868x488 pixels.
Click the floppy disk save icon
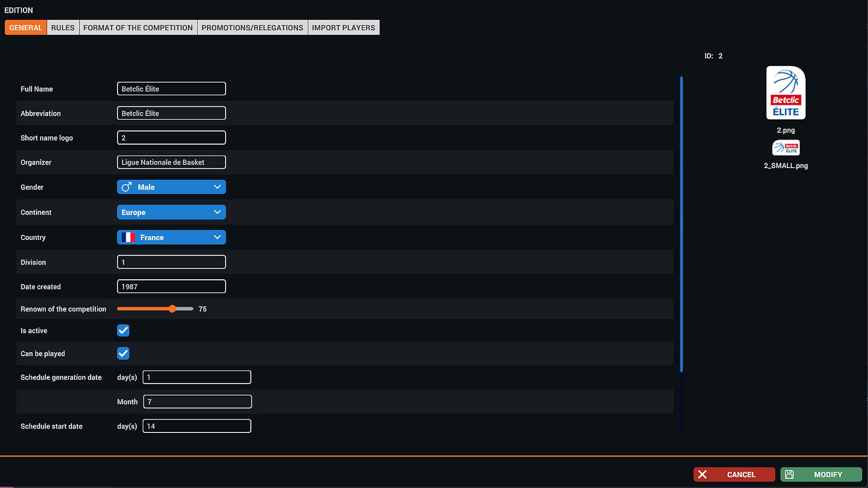pos(789,474)
